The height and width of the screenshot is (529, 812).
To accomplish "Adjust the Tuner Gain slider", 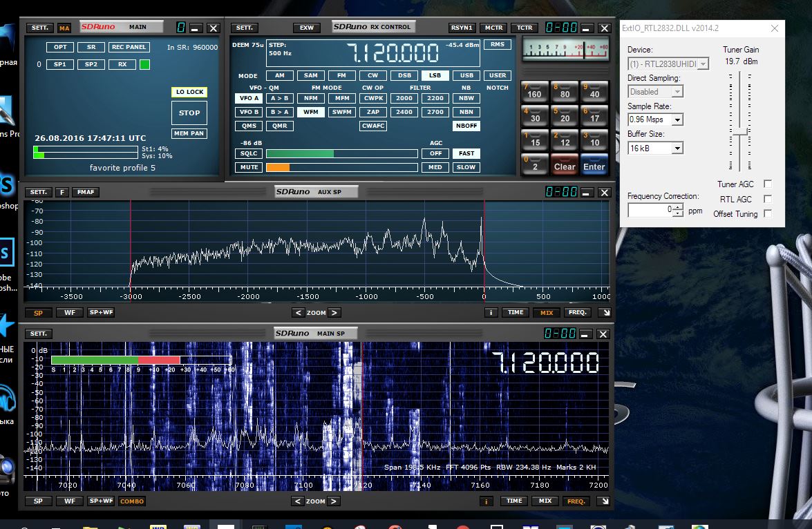I will [740, 132].
